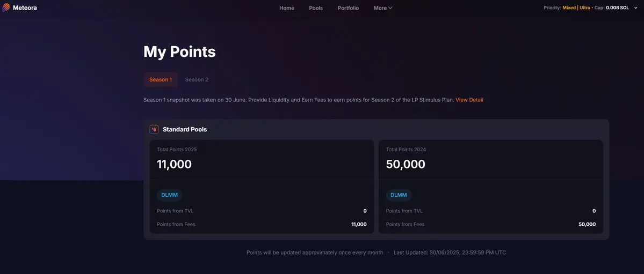Open the Portfolio page
This screenshot has width=644, height=274.
point(348,8)
